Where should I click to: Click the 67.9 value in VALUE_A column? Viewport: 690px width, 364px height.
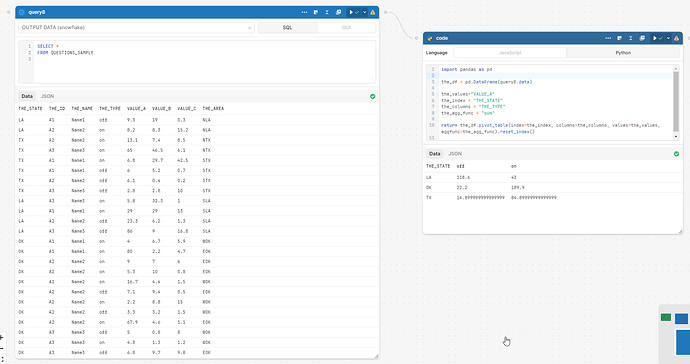[x=132, y=322]
